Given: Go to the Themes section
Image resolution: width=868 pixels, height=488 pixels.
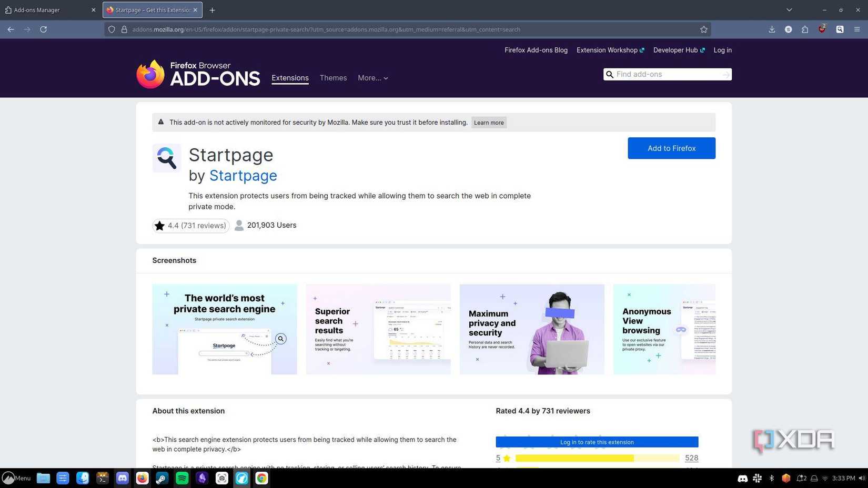Looking at the screenshot, I should click(333, 78).
